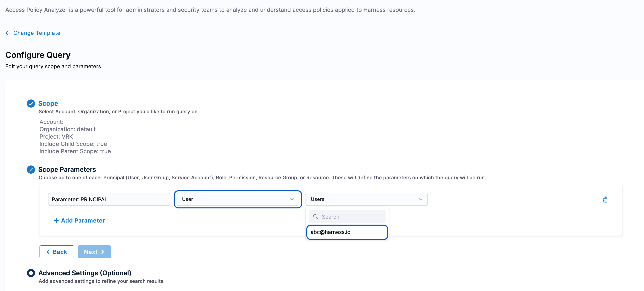Click the Change Template link
Viewport: 644px width, 291px height.
point(37,33)
